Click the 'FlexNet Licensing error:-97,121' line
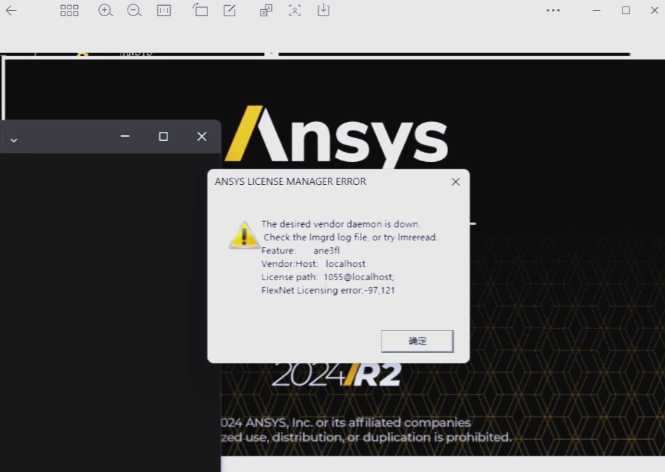Screen dimensions: 665x472 tap(328, 290)
